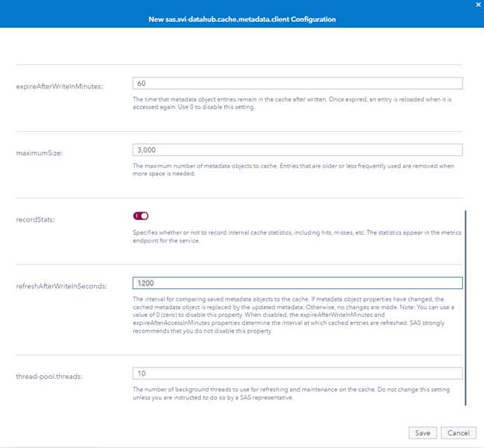The image size is (484, 448).
Task: Click the thread-pool.threads description text
Action: (x=291, y=394)
